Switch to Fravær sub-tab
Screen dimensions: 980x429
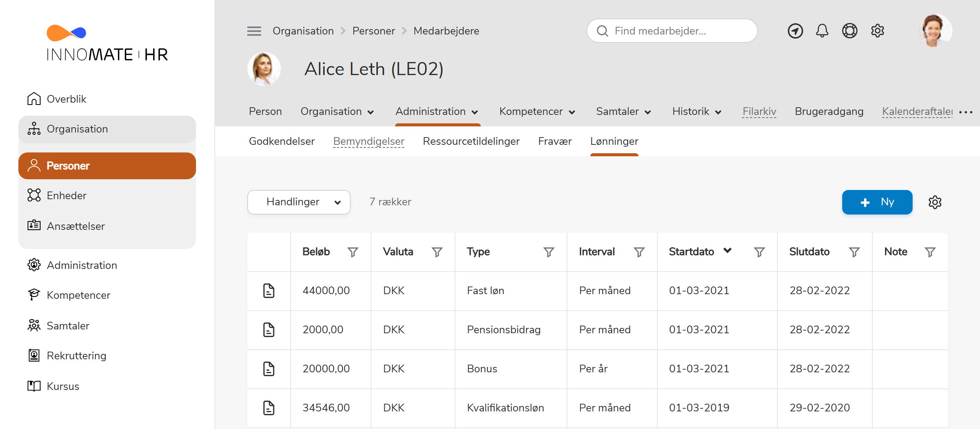pyautogui.click(x=555, y=141)
